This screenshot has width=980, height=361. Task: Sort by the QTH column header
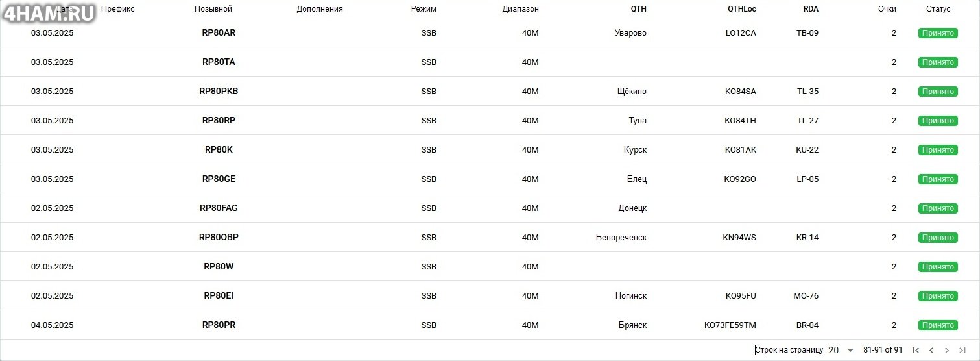coord(638,9)
